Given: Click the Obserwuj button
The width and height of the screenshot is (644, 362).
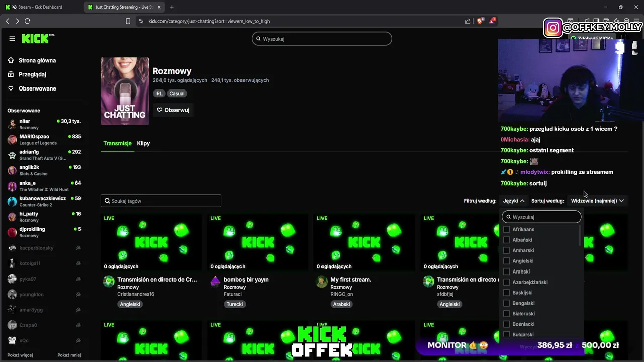Looking at the screenshot, I should tap(173, 110).
